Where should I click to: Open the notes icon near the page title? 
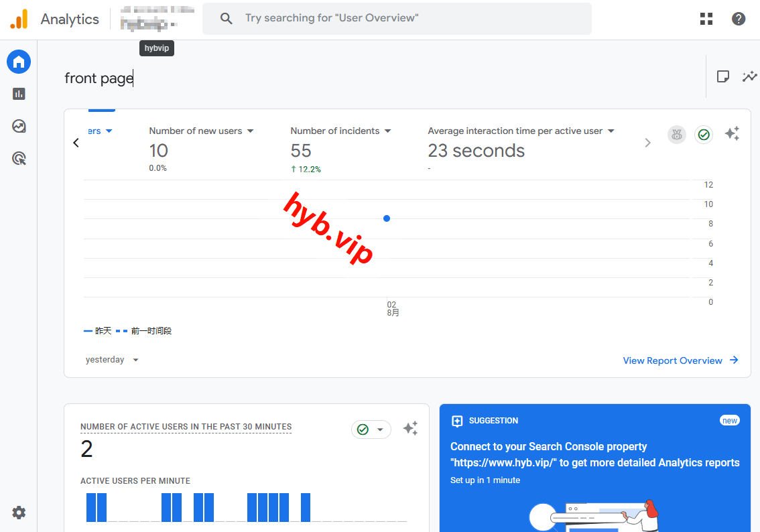723,76
